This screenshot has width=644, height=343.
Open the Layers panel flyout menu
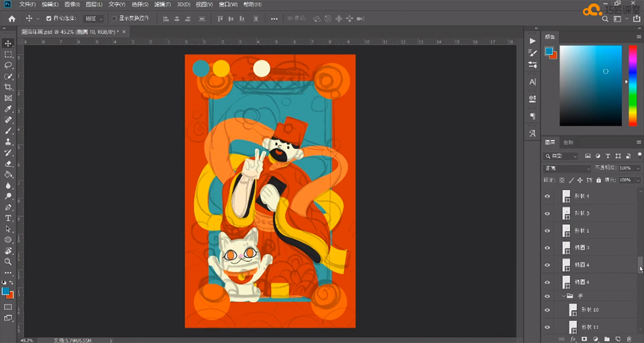tap(639, 142)
